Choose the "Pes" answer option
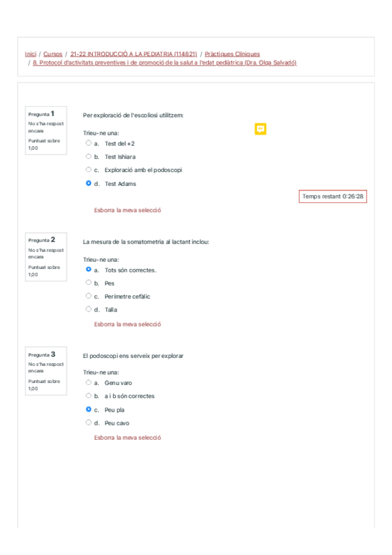 89,283
